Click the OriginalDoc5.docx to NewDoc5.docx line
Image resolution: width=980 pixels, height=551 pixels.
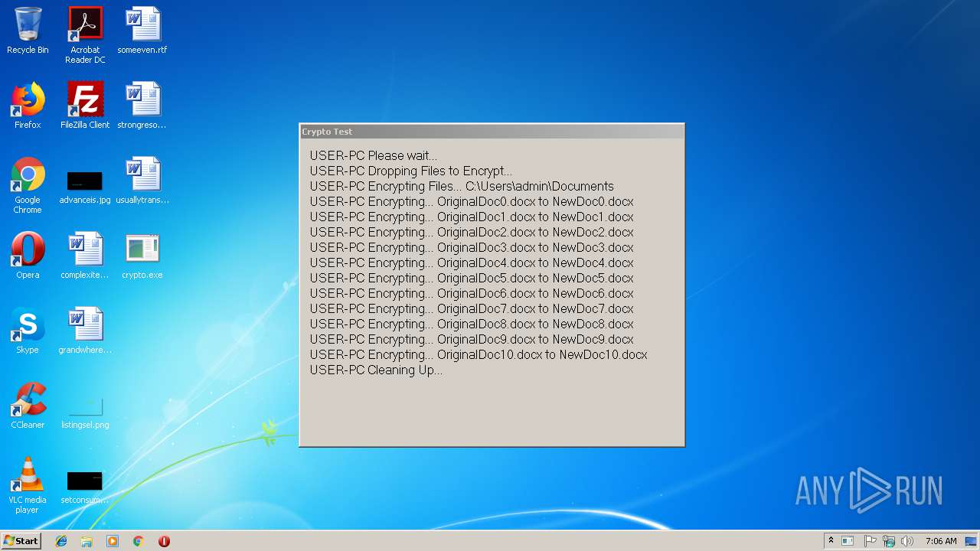point(472,278)
